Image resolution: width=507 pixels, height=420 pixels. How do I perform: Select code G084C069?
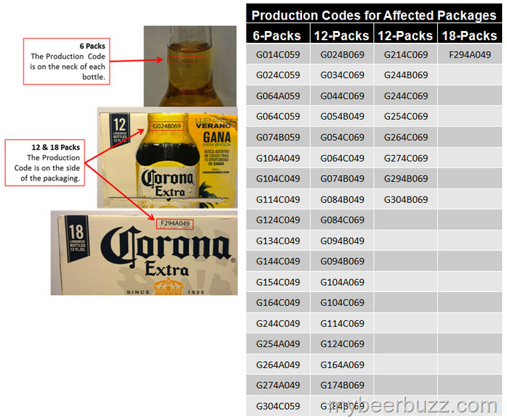pyautogui.click(x=342, y=220)
